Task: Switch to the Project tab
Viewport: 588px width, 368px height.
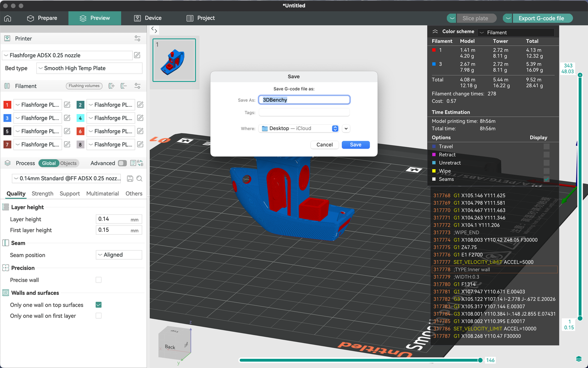Action: 201,18
